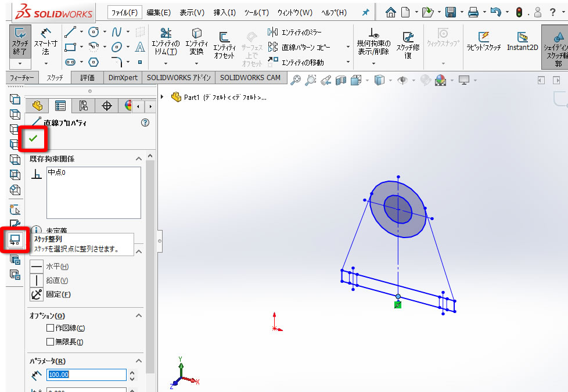
Task: Click Move Entities (エンティティの移動)
Action: pos(296,62)
